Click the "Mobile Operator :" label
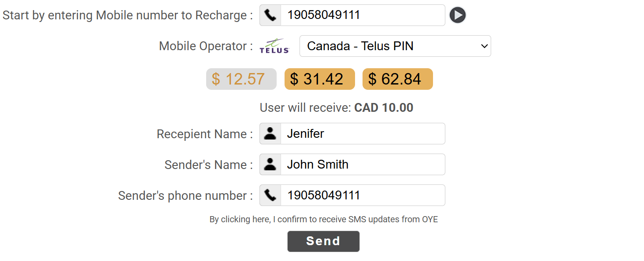This screenshot has height=261, width=644. [206, 46]
